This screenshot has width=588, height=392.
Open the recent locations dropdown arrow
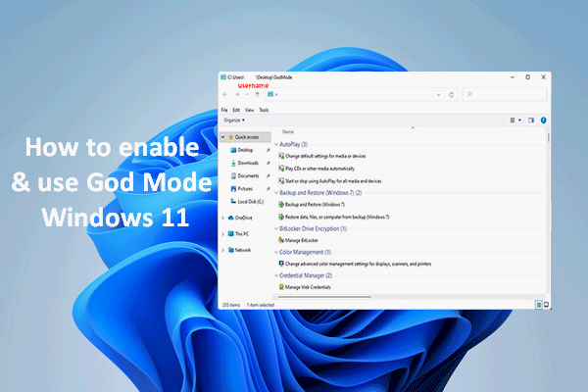pos(248,94)
